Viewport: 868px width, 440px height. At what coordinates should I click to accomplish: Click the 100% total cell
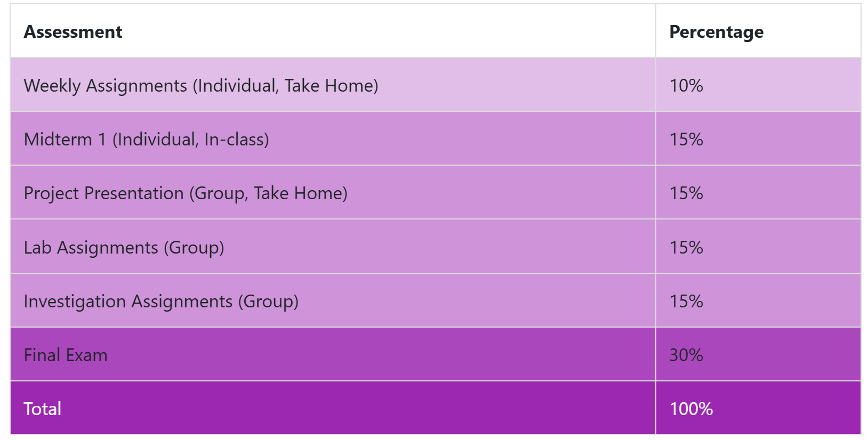691,409
